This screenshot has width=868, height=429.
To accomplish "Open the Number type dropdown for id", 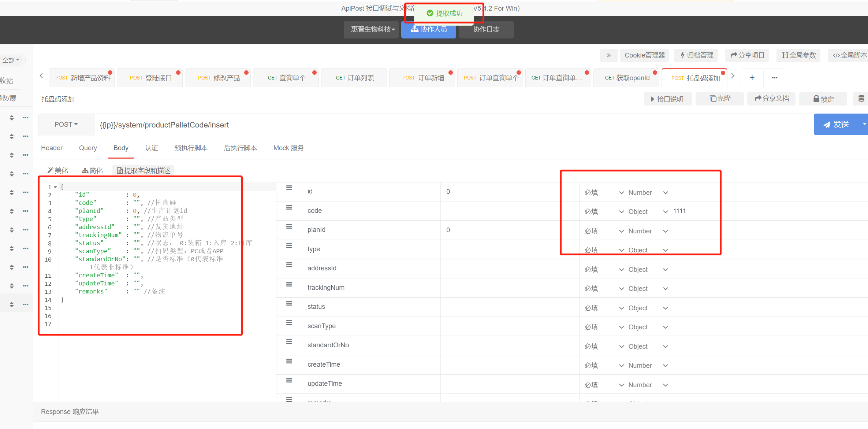I will pos(648,193).
